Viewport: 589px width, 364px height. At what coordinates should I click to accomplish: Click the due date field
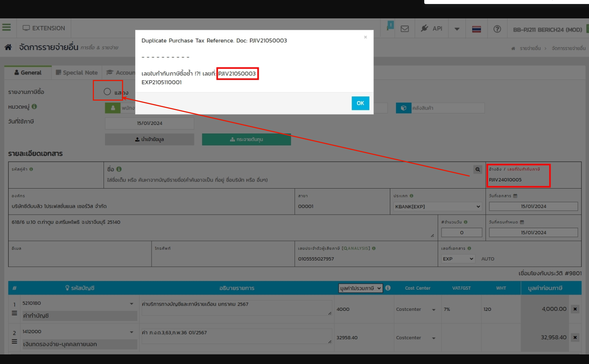tap(533, 233)
